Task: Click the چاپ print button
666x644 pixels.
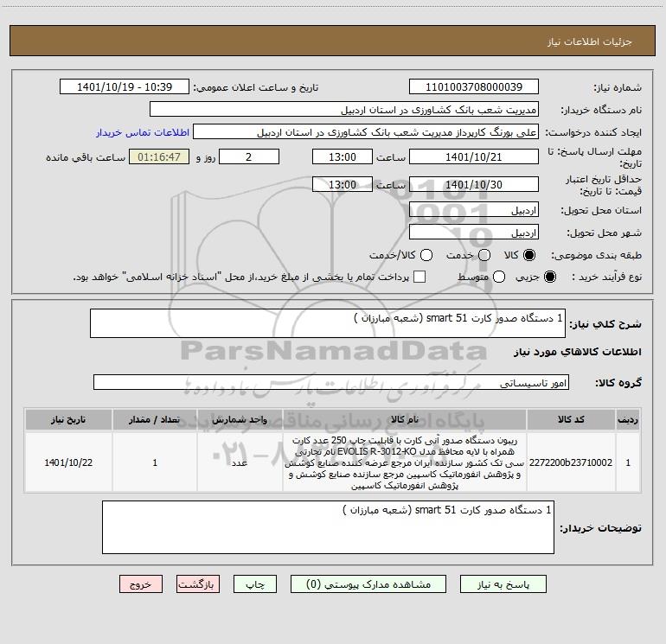Action: click(x=255, y=584)
